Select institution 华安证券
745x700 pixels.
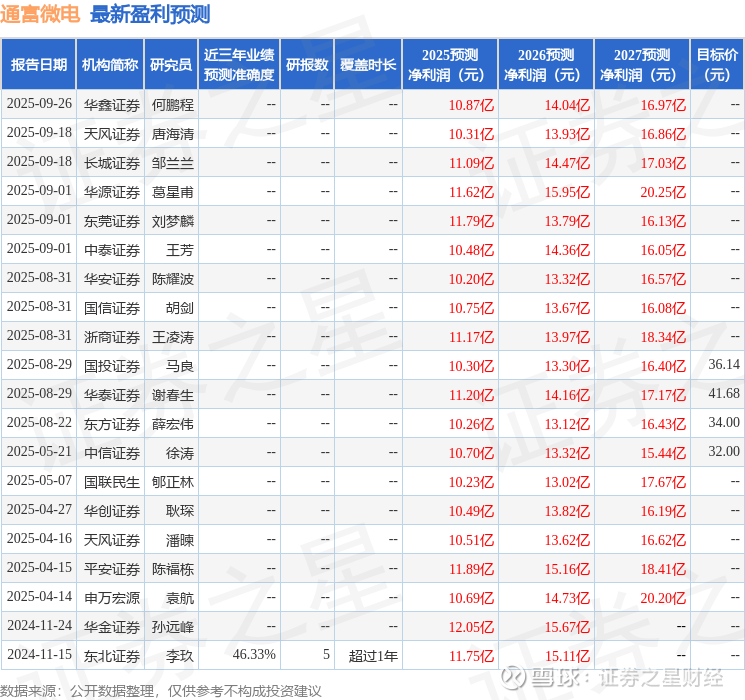point(112,279)
